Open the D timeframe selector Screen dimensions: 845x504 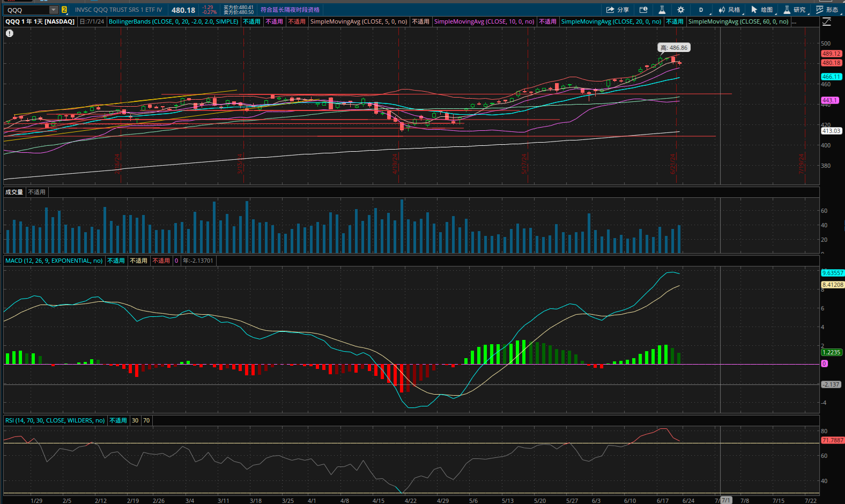701,10
